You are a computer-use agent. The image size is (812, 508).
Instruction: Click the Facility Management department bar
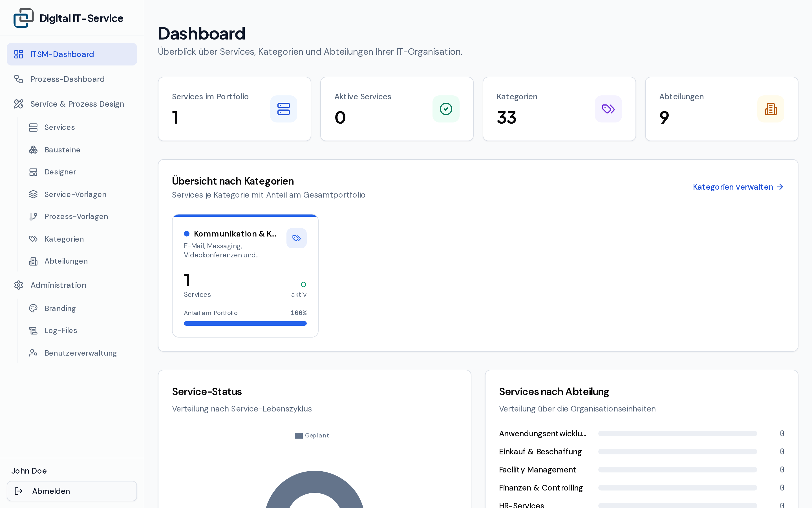point(678,469)
